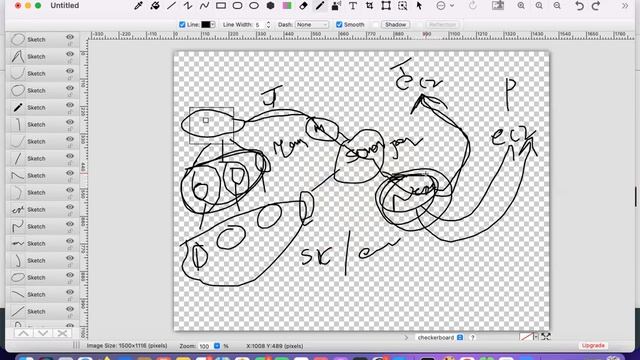Enable the Shadow checkbox
This screenshot has width=640, height=360.
376,25
